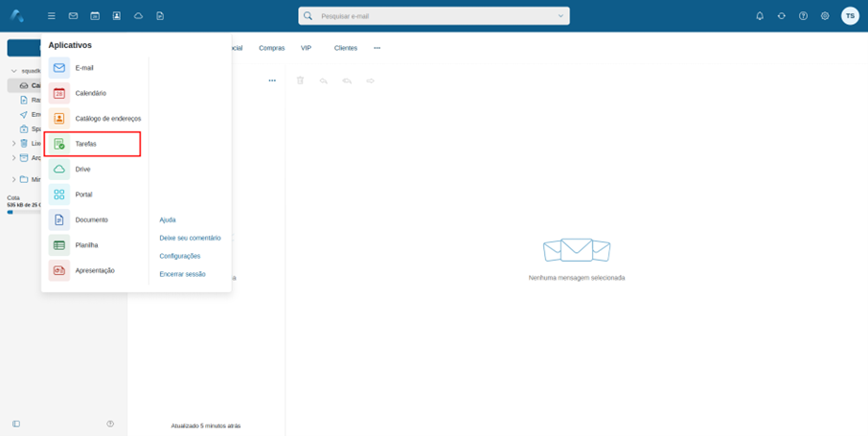Open E-mail from Aplicativos menu
This screenshot has height=436, width=868.
(94, 68)
